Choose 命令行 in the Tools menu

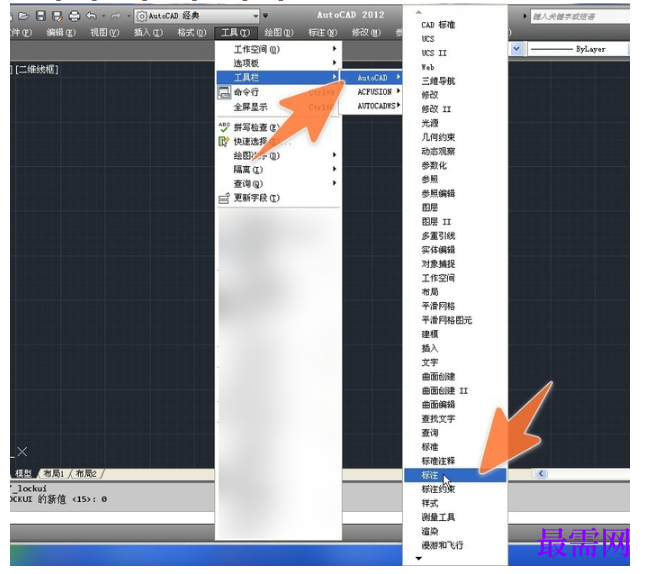(x=246, y=92)
